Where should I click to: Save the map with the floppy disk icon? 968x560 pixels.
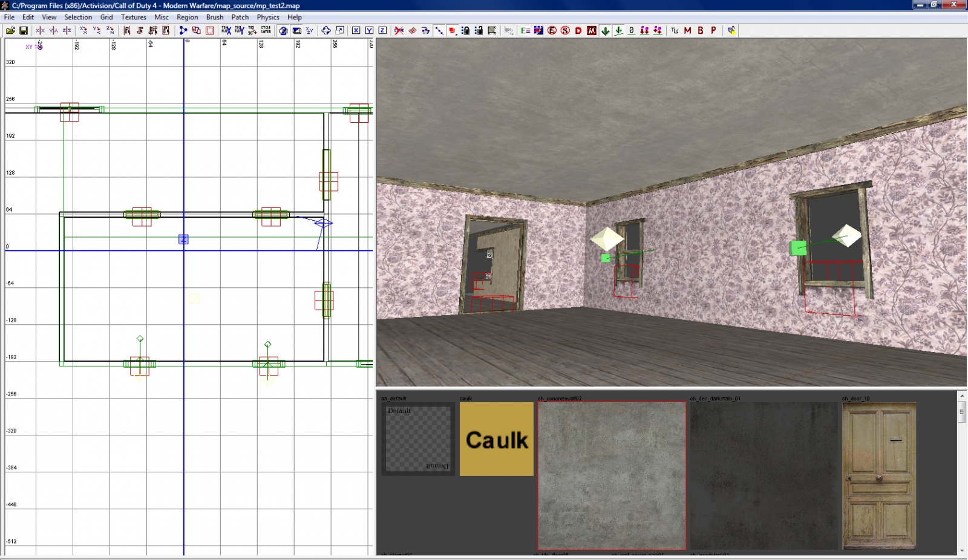(24, 30)
